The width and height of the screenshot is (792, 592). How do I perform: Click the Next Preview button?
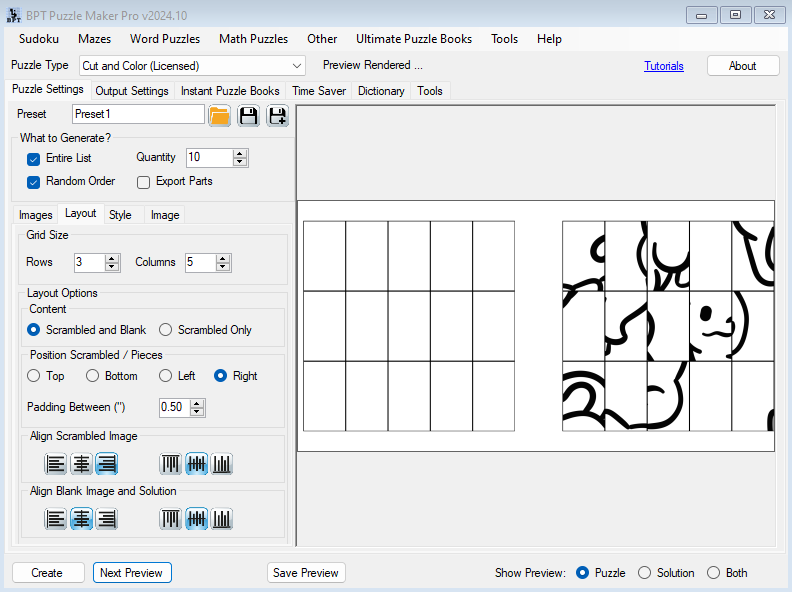(132, 573)
